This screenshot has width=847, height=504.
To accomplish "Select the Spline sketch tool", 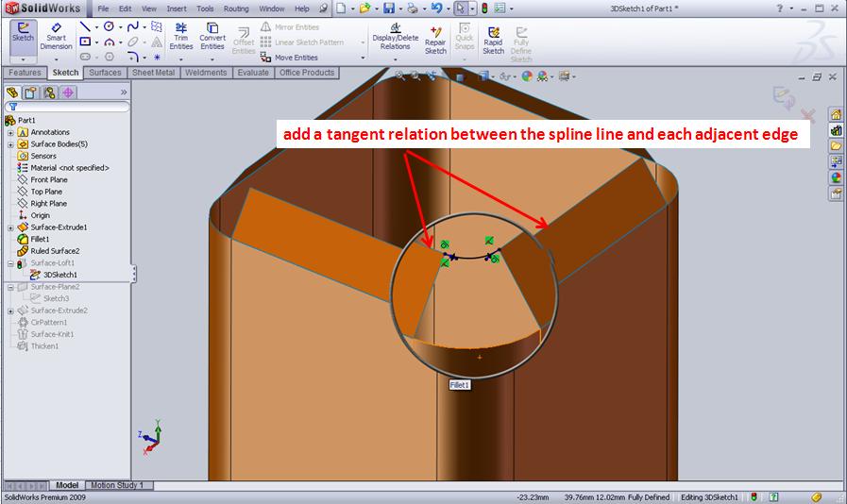I will (x=133, y=26).
